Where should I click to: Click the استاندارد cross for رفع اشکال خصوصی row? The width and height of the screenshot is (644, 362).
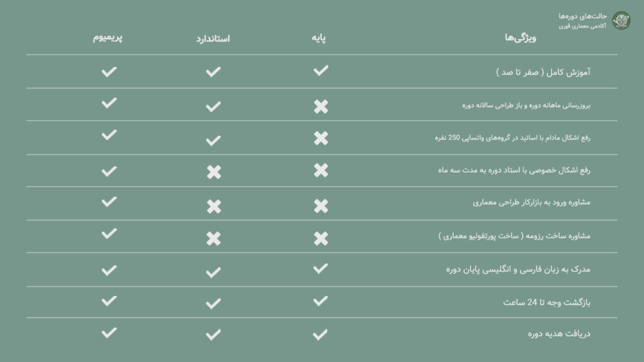click(214, 172)
